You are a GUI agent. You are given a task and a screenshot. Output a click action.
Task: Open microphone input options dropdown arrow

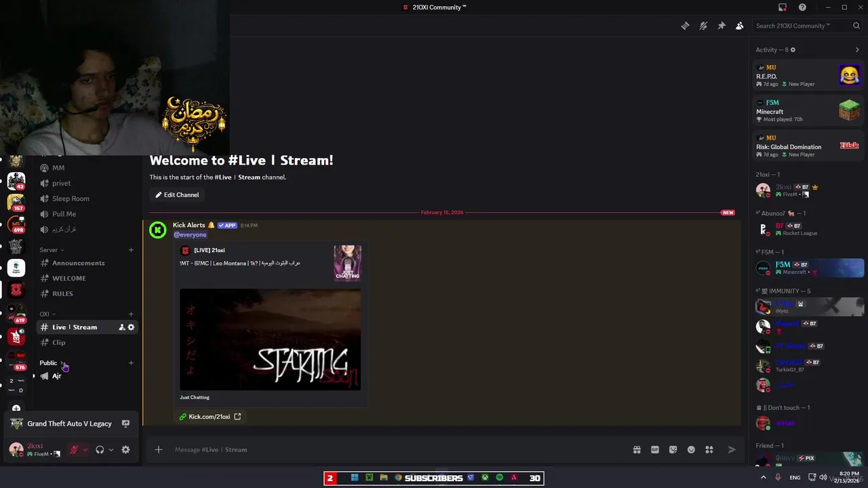click(85, 449)
